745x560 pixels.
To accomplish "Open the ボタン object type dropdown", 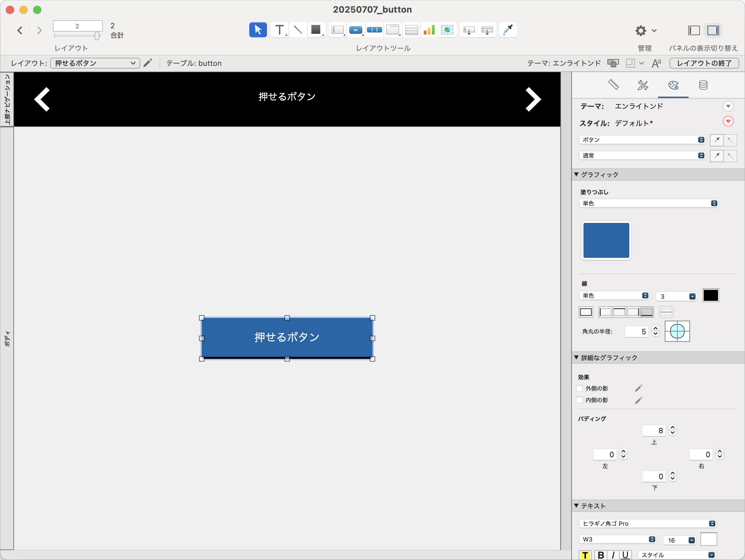I will pyautogui.click(x=642, y=140).
